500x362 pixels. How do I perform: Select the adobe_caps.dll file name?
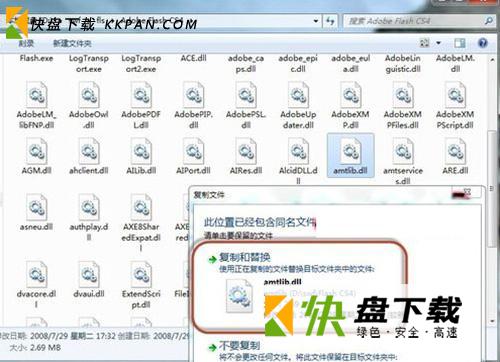pos(246,64)
